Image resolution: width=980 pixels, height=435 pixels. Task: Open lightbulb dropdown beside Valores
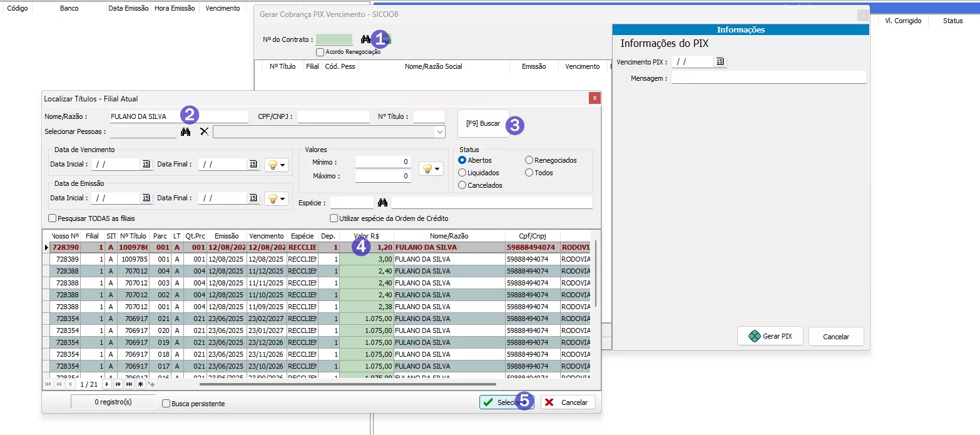point(431,169)
